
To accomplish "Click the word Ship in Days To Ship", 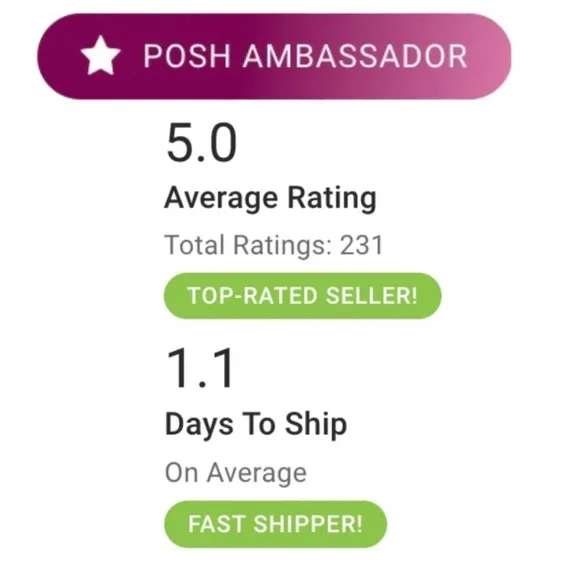I will pyautogui.click(x=316, y=425).
